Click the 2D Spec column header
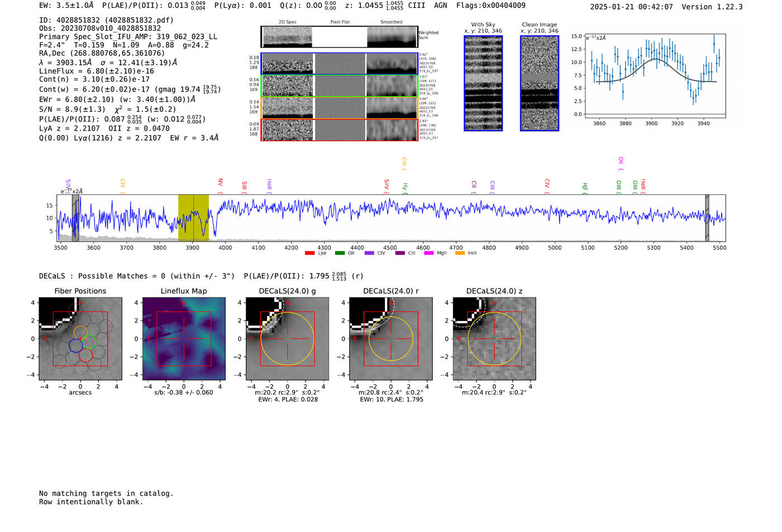Image resolution: width=782 pixels, height=532 pixels. (x=288, y=22)
